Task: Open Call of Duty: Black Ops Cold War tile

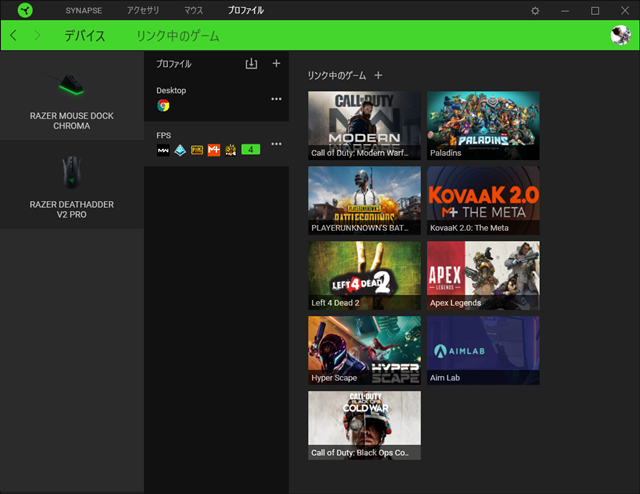Action: click(364, 425)
